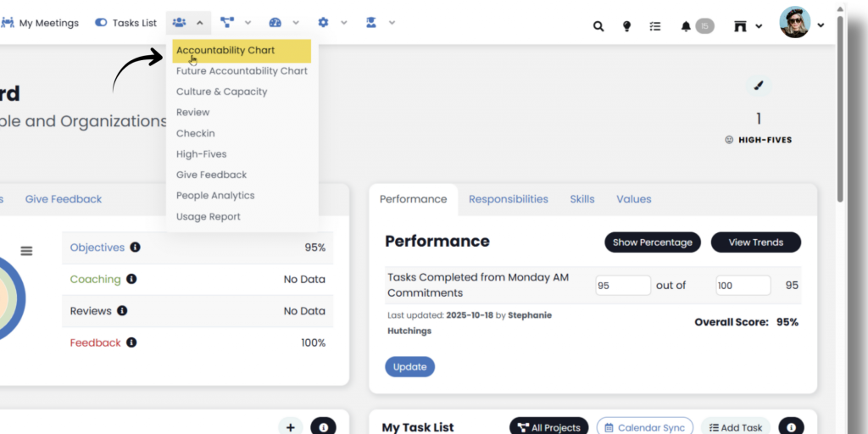
Task: Click the hamburger menu icon beside chart
Action: (x=26, y=251)
